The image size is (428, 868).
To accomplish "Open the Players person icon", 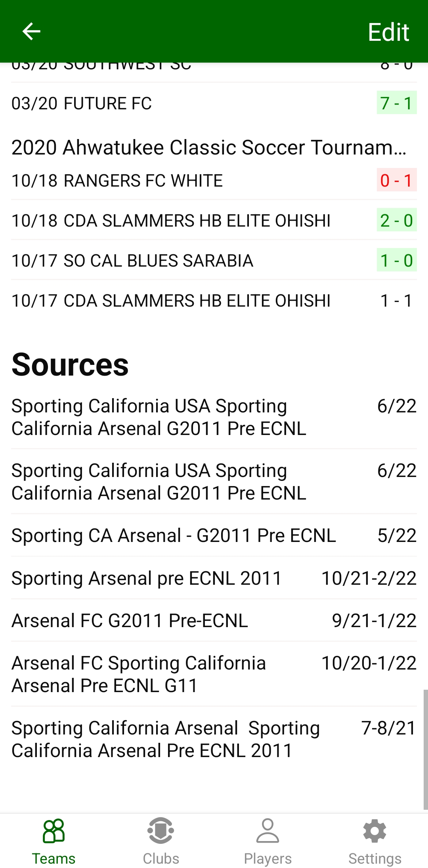I will 267,831.
